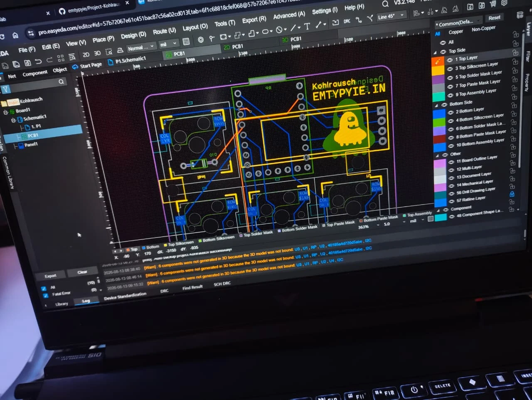Toggle the Top Side group eye
The image size is (532, 400).
[443, 52]
